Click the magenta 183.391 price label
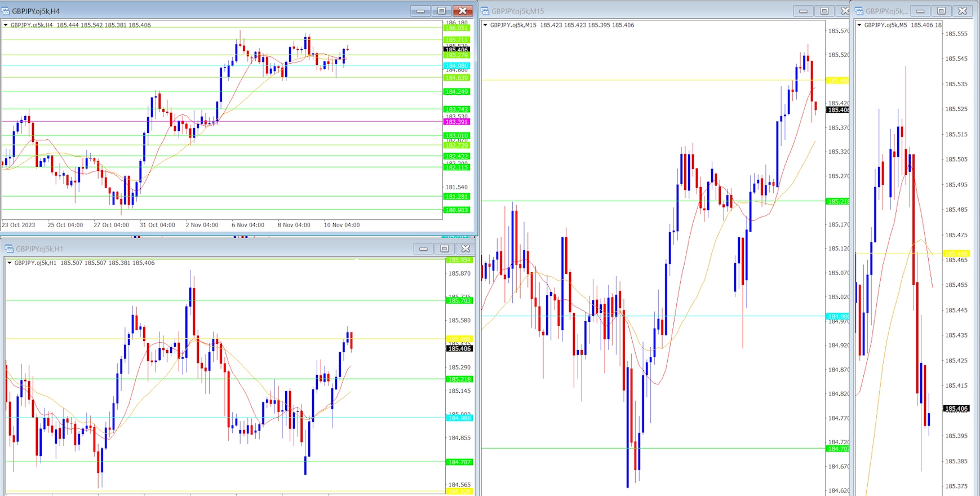Screen dimensions: 980x496 456,122
